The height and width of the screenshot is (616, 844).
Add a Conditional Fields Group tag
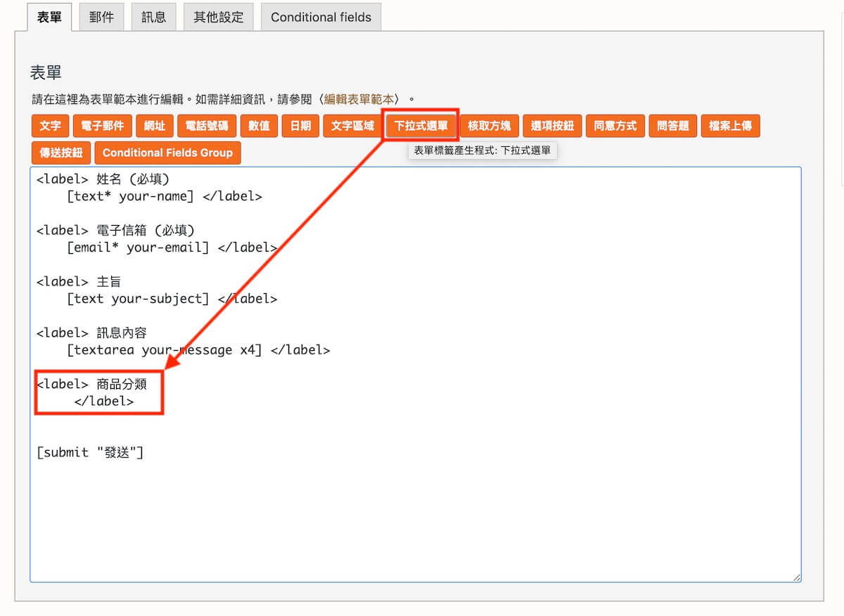(167, 153)
